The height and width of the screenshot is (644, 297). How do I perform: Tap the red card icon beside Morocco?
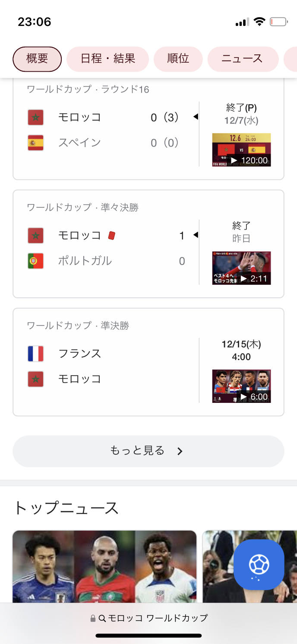tap(111, 236)
